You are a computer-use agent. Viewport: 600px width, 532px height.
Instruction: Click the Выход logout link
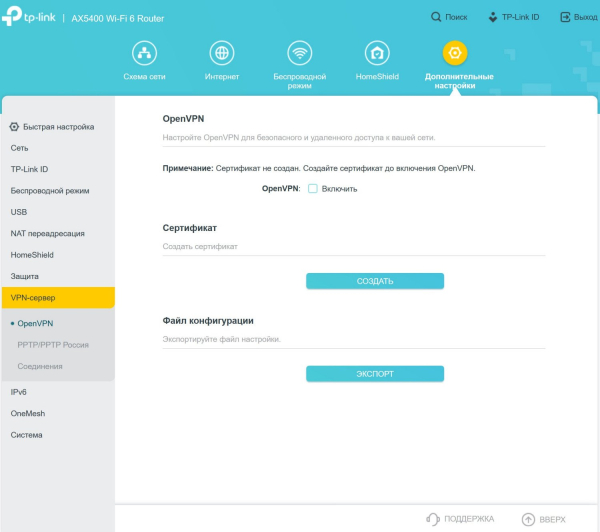(585, 17)
